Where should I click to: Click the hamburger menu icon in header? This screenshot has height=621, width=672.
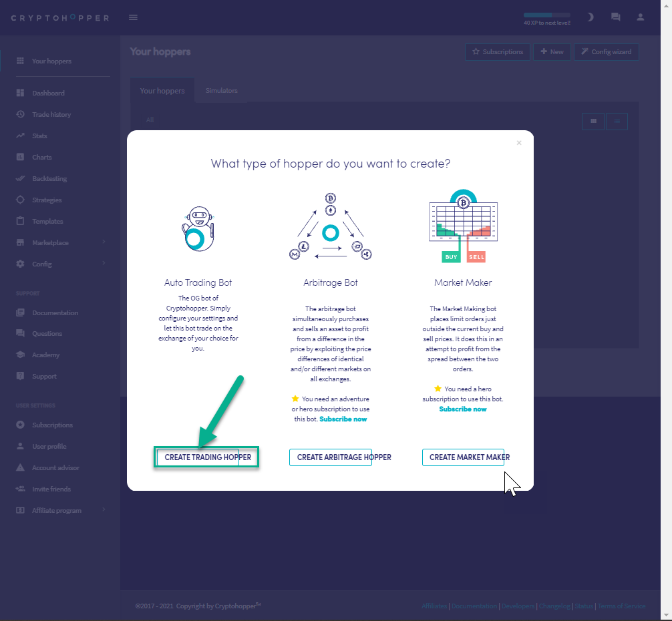tap(133, 17)
